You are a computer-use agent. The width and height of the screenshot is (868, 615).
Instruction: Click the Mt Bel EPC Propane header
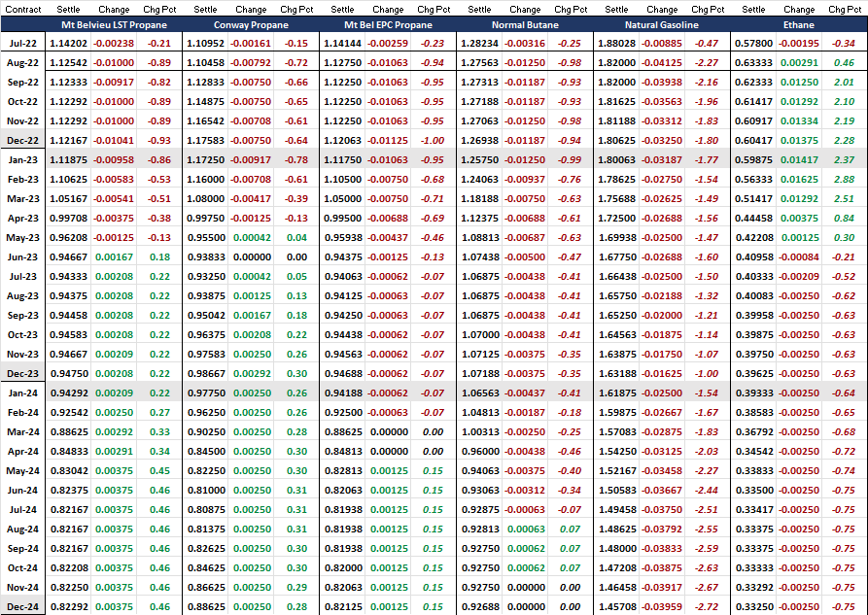[388, 25]
